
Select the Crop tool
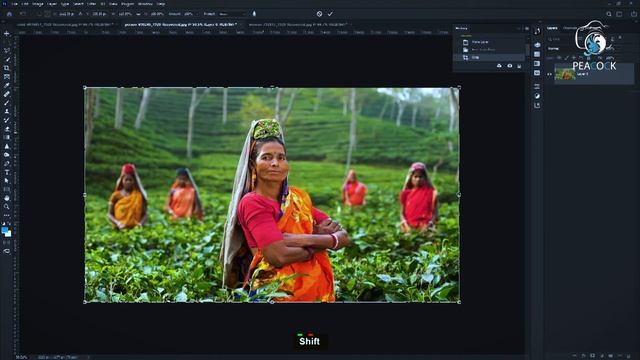7,68
